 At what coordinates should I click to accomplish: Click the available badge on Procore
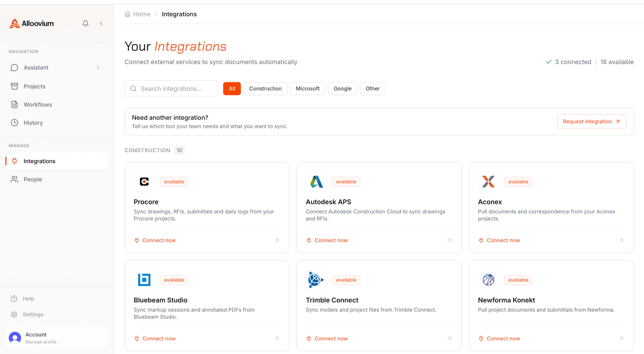coord(174,182)
